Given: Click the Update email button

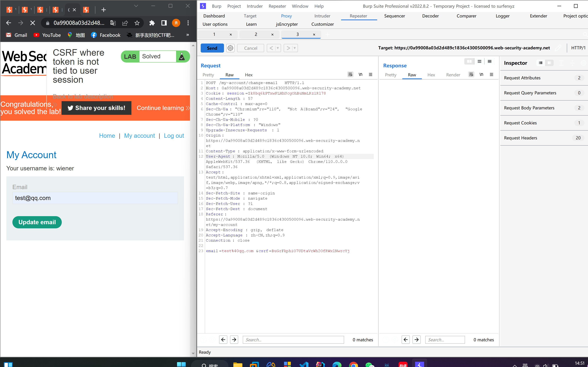Looking at the screenshot, I should (x=37, y=222).
